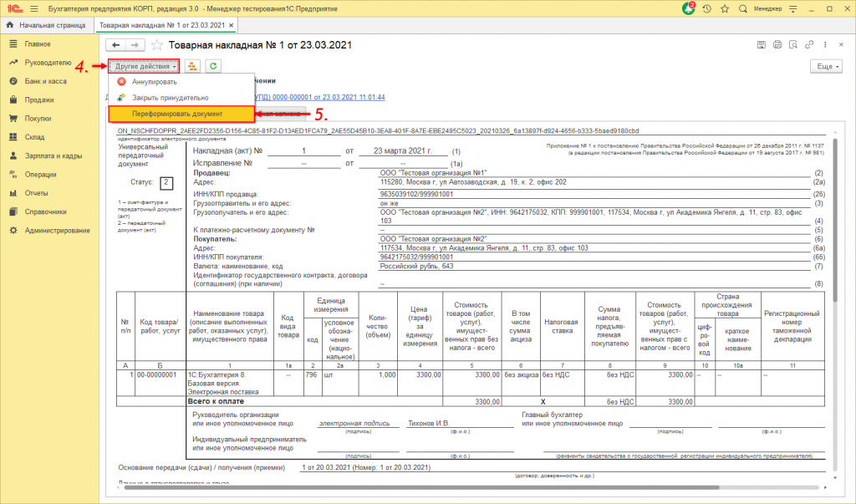Navigate back with the left arrow button
Screen dimensions: 856x504
tap(116, 44)
